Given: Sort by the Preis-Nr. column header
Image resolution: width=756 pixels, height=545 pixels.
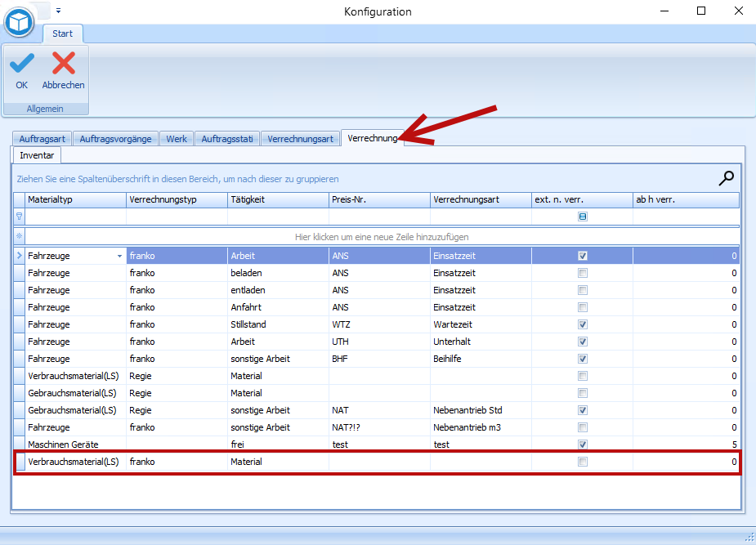Looking at the screenshot, I should (x=378, y=199).
